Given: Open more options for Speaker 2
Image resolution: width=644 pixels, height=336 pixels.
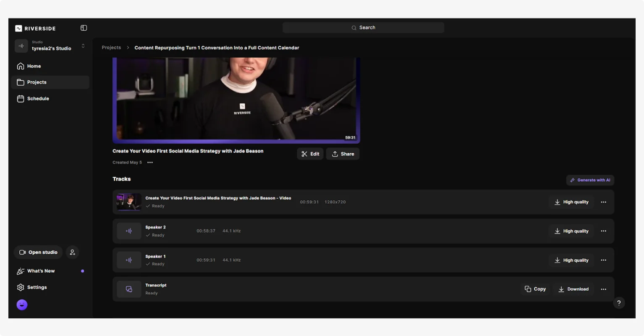Looking at the screenshot, I should pos(604,231).
